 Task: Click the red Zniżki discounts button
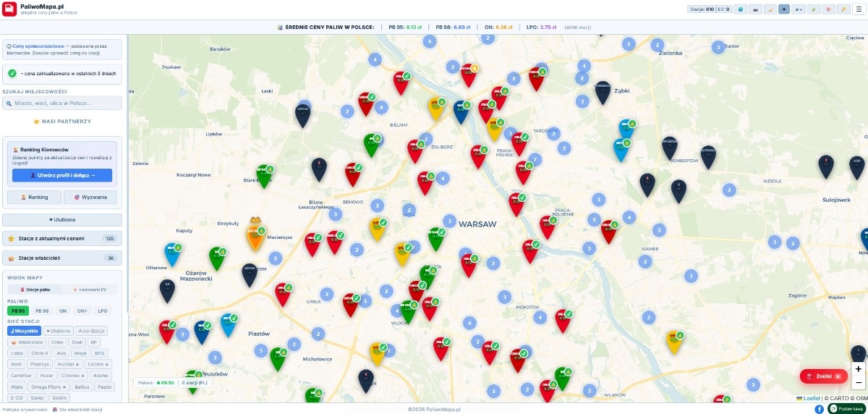click(x=823, y=376)
